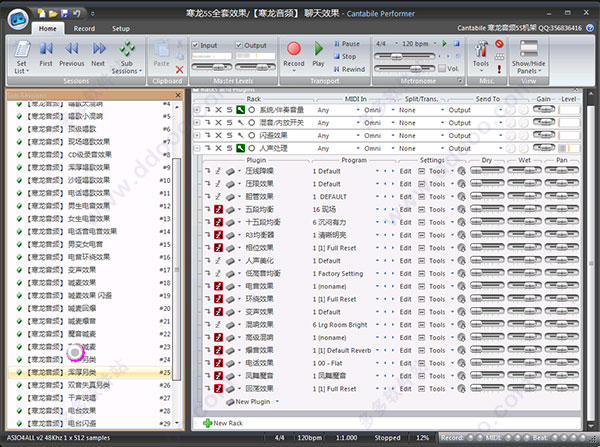Close the Sub-Sessions panel
The height and width of the screenshot is (447, 600).
(x=178, y=95)
